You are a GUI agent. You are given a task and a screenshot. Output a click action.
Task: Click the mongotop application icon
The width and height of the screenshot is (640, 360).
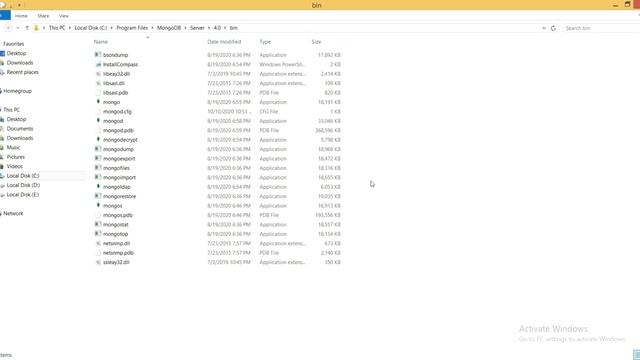(x=98, y=233)
